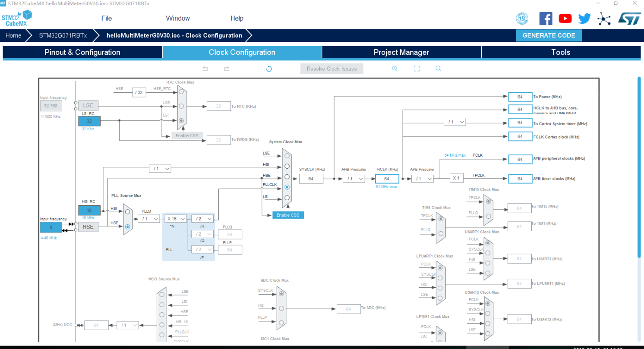The height and width of the screenshot is (349, 644).
Task: Open the Cortex System timer divider dropdown
Action: [x=455, y=122]
